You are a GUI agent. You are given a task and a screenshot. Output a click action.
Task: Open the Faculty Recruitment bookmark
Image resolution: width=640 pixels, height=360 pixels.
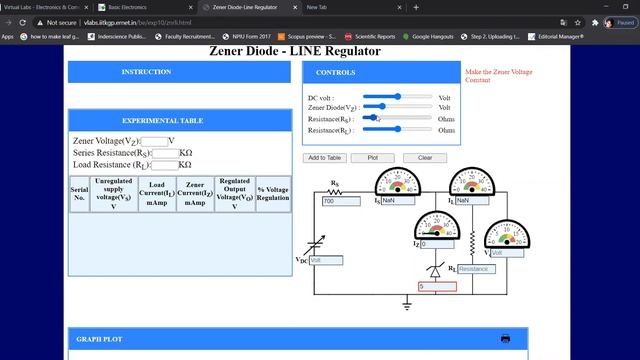point(184,37)
